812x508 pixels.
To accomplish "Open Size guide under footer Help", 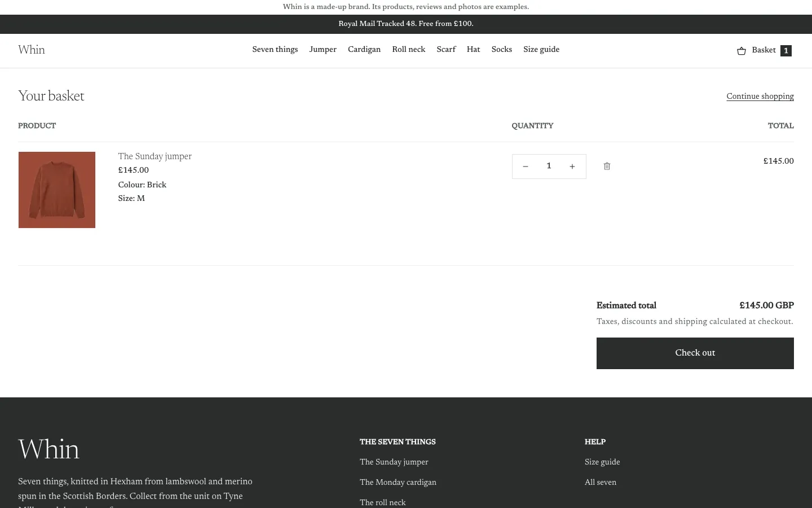I will pos(602,462).
